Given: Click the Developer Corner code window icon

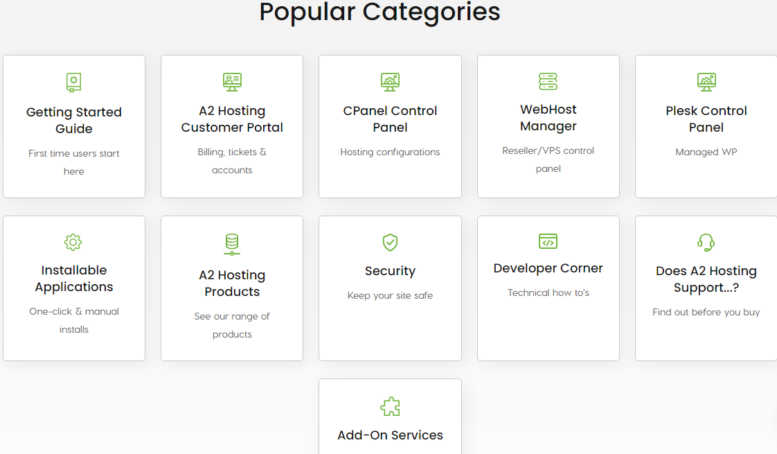Looking at the screenshot, I should (x=548, y=241).
